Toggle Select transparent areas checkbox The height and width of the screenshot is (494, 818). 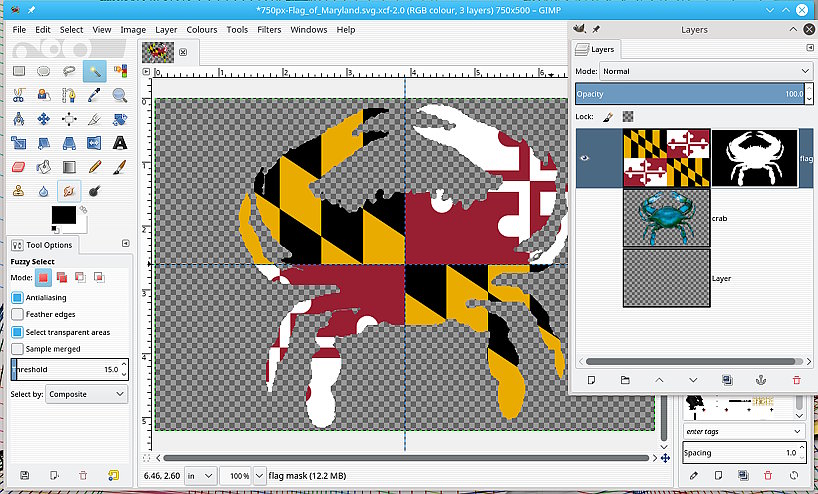(17, 332)
